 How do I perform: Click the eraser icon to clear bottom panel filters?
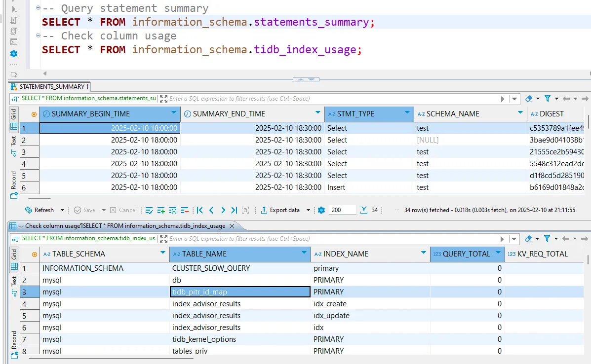coord(529,239)
